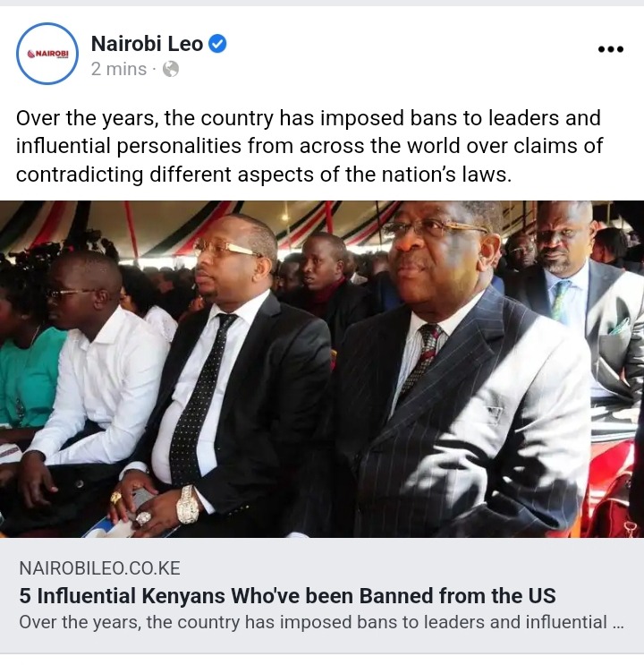
Task: Expand truncated description ellipsis at end
Action: pos(618,624)
